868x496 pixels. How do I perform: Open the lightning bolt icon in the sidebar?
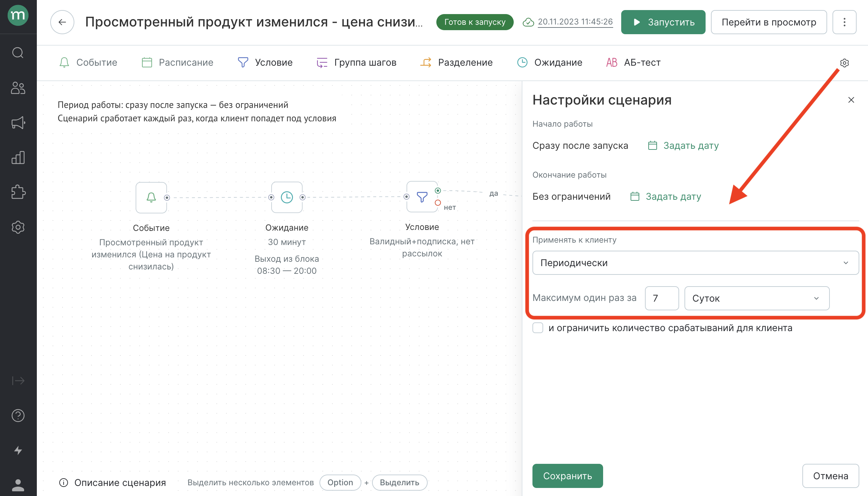(18, 450)
